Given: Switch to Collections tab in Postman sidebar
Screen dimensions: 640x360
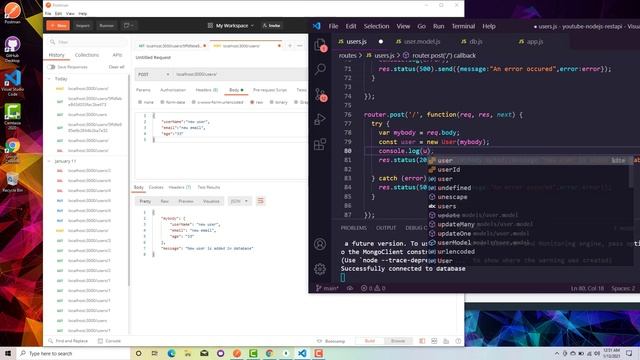Looking at the screenshot, I should click(87, 55).
